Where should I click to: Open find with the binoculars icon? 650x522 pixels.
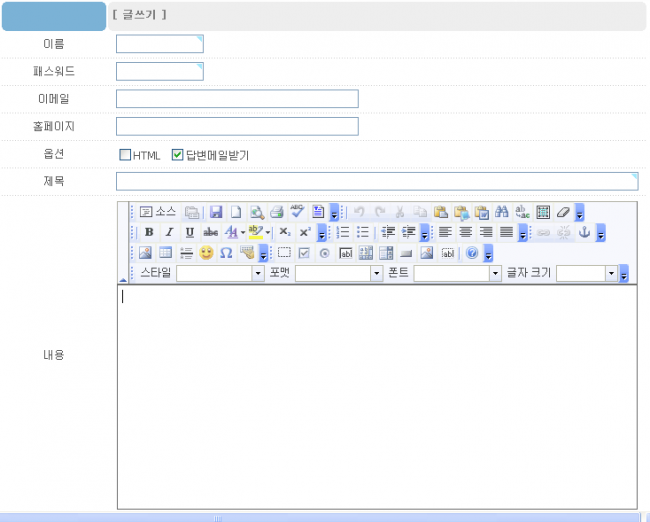[x=502, y=212]
